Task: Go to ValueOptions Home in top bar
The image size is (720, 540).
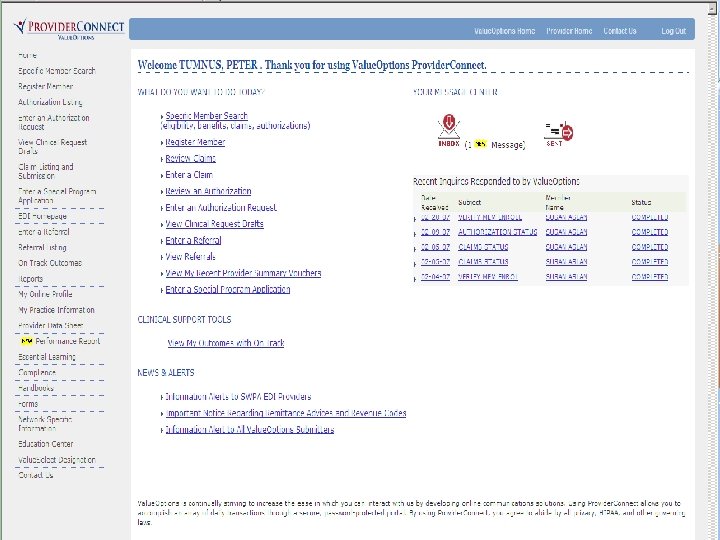Action: click(505, 31)
